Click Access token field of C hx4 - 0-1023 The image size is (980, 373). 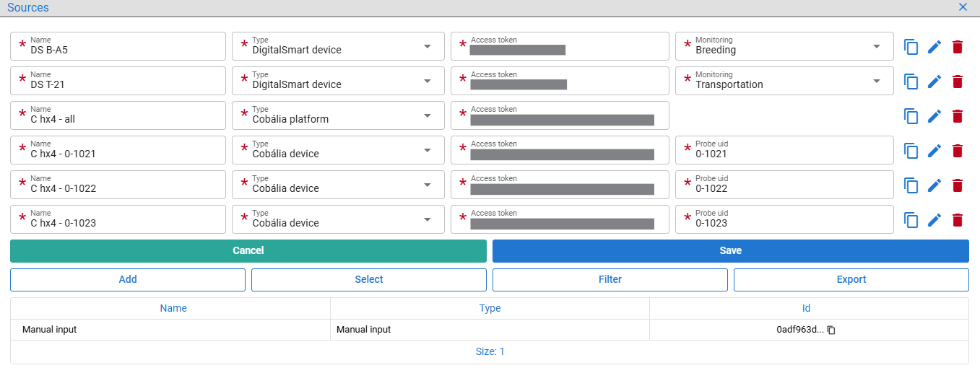click(560, 219)
